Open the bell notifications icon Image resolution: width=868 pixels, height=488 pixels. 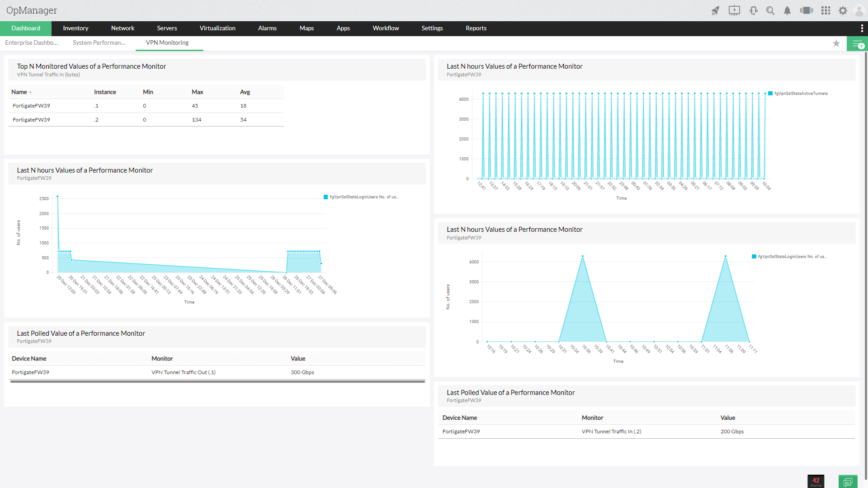[787, 10]
